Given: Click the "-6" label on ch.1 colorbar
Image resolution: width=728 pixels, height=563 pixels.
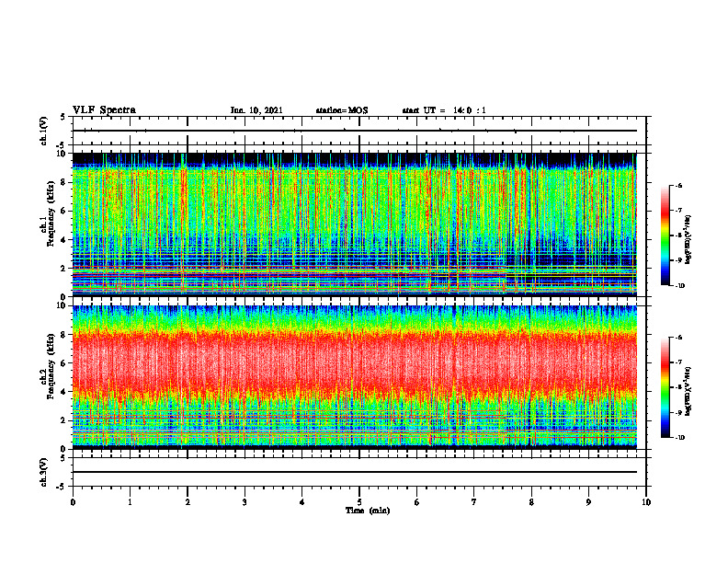Looking at the screenshot, I should click(678, 185).
